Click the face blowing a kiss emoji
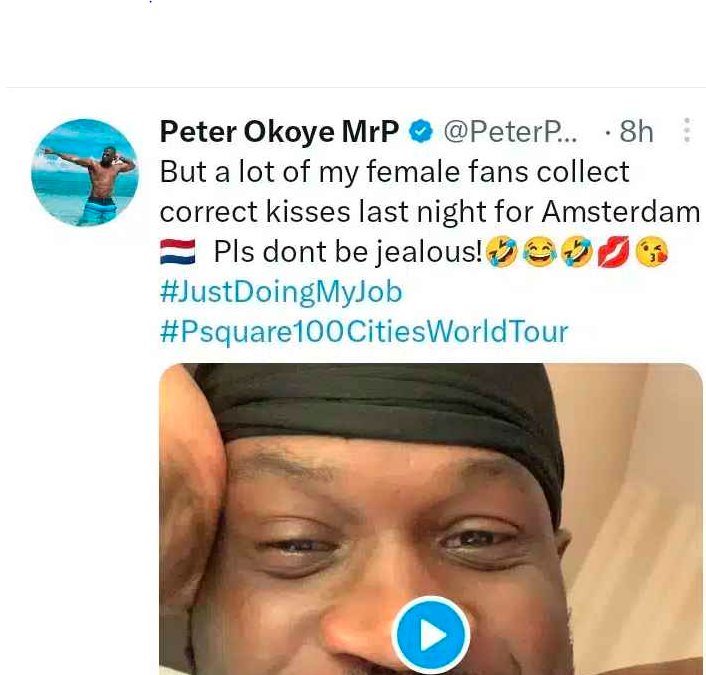Screen dimensions: 706x675 651,252
